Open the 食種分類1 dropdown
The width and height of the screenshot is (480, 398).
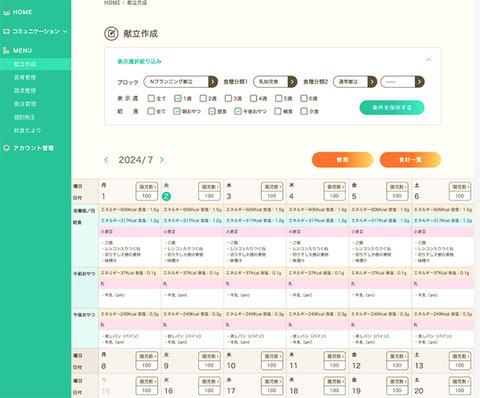(x=275, y=82)
